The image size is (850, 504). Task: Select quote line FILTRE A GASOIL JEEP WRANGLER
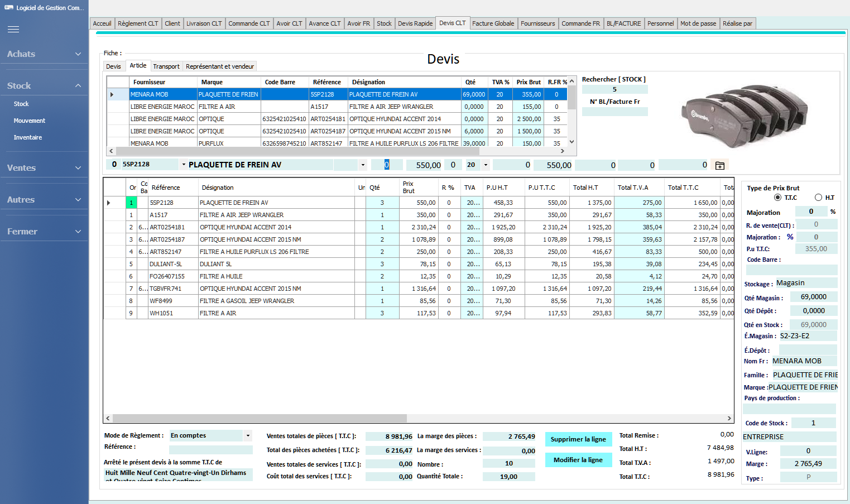pos(419,301)
